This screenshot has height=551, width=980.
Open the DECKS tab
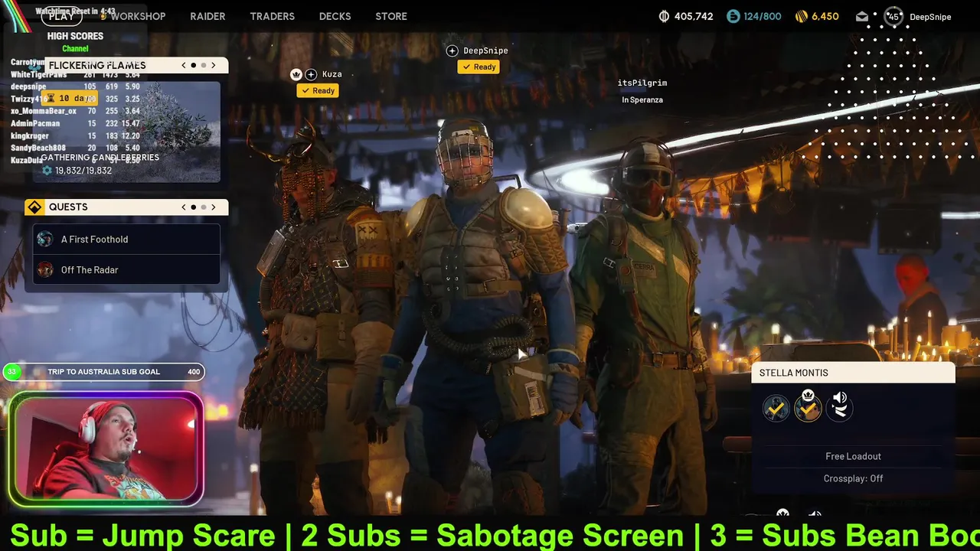tap(335, 16)
